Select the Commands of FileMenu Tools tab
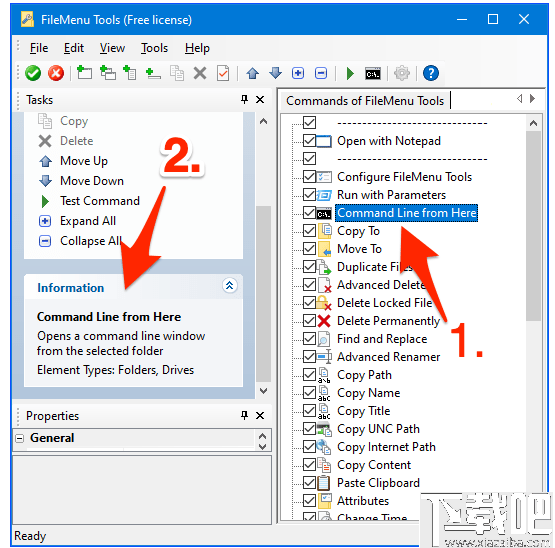555x548 pixels. click(365, 101)
